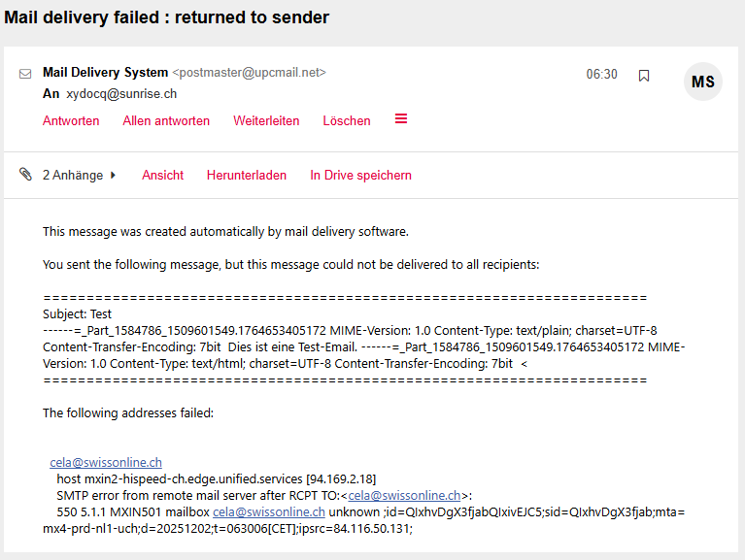
Task: Click the envelope icon beside the sender
Action: click(x=25, y=74)
